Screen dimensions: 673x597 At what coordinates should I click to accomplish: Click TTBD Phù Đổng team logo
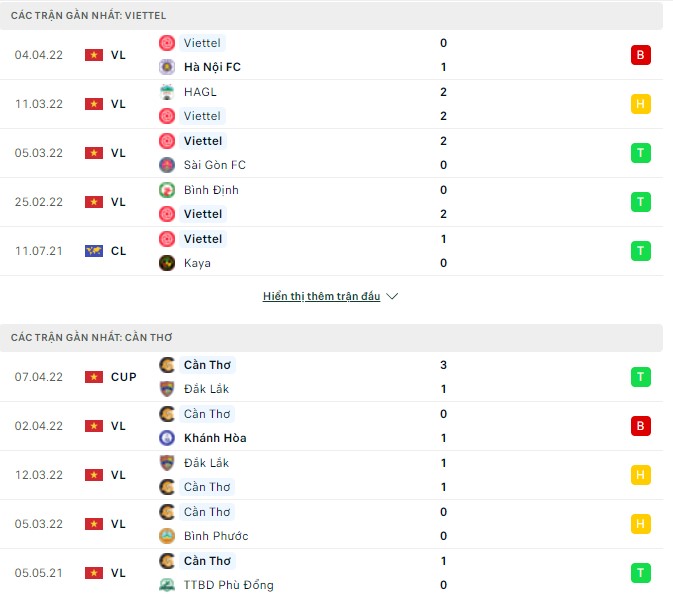[x=167, y=585]
